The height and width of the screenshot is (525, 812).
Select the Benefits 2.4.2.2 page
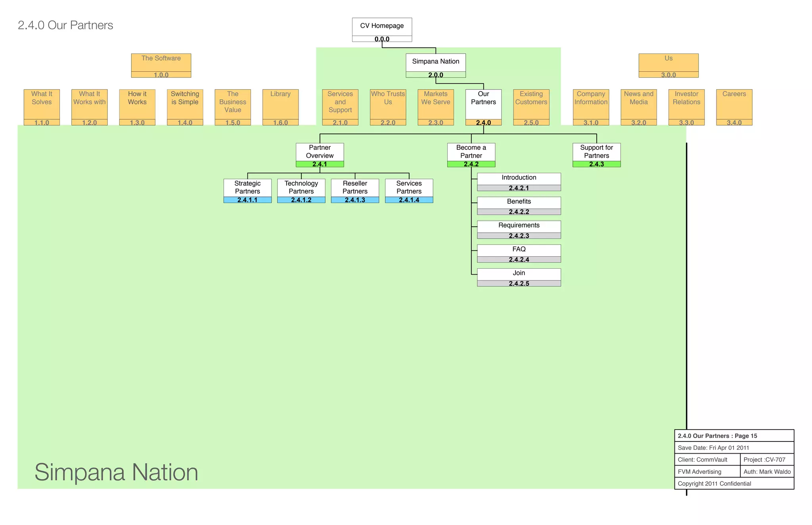519,206
